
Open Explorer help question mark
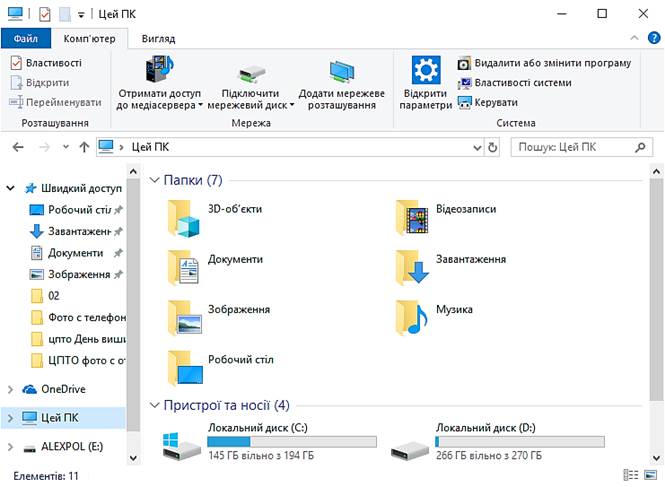click(654, 38)
